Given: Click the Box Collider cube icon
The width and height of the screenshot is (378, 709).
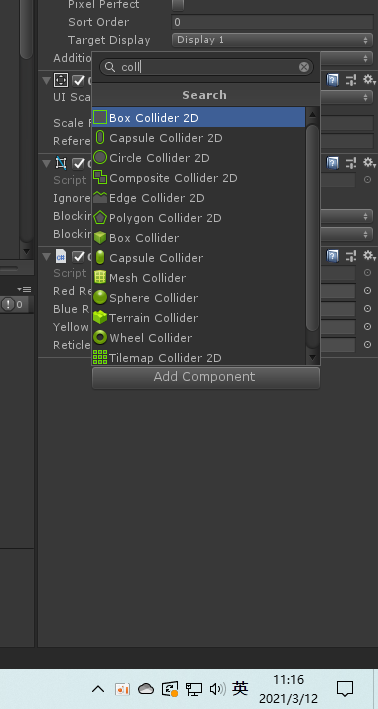Looking at the screenshot, I should 100,238.
